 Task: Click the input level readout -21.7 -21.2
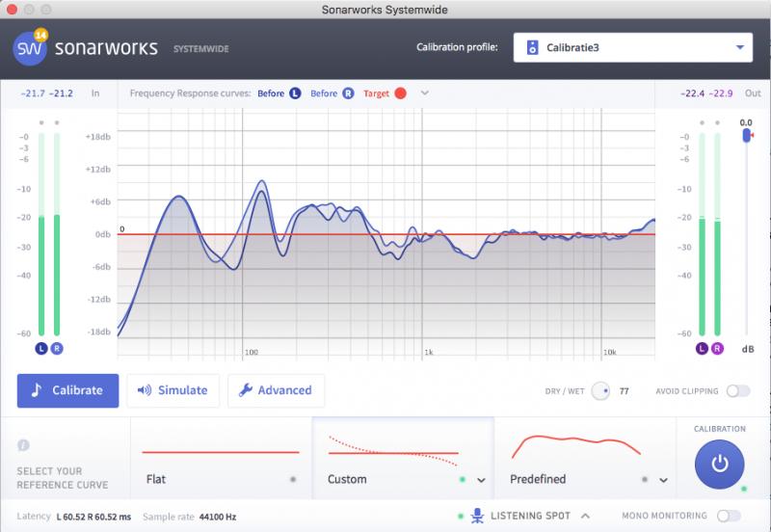pyautogui.click(x=46, y=93)
